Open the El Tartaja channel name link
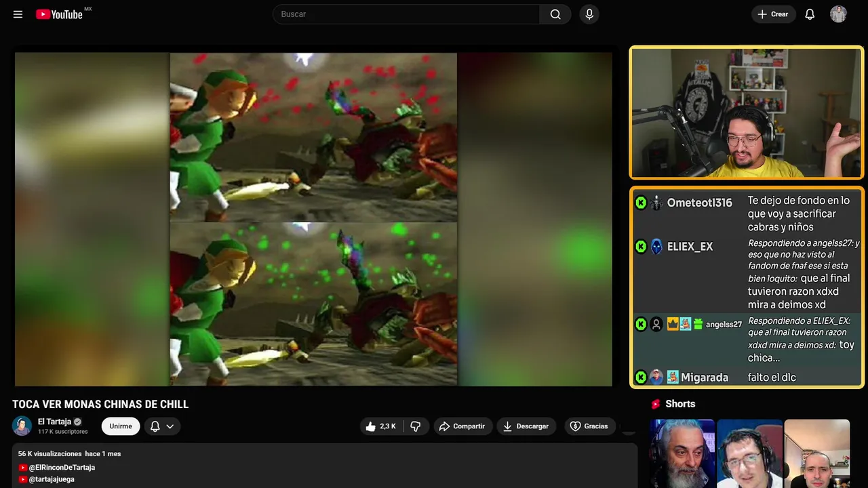 [x=54, y=422]
